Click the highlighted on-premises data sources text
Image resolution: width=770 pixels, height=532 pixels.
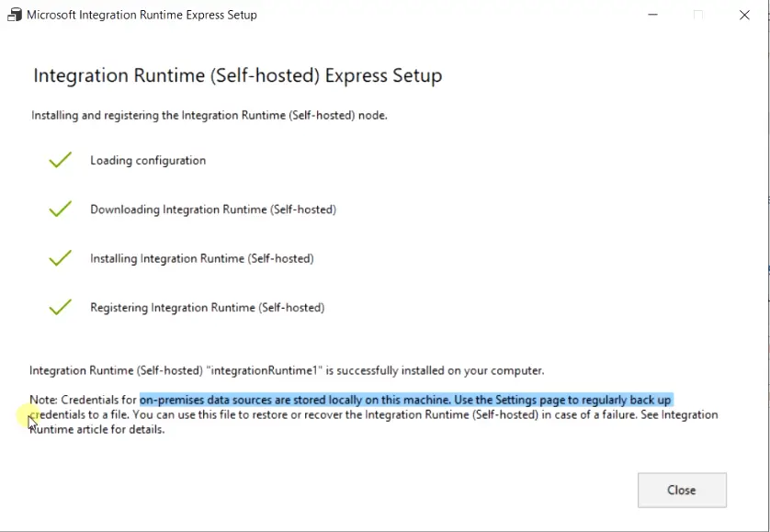click(405, 400)
